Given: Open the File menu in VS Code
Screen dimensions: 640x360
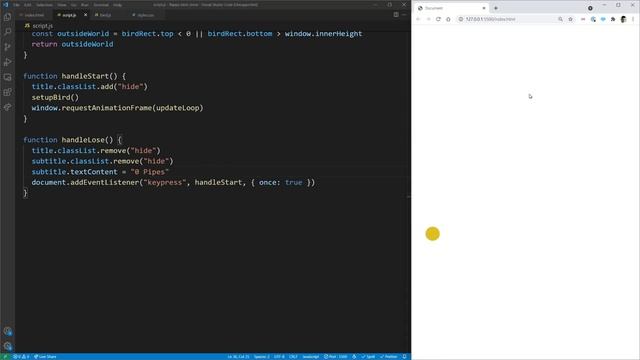Looking at the screenshot, I should [16, 5].
